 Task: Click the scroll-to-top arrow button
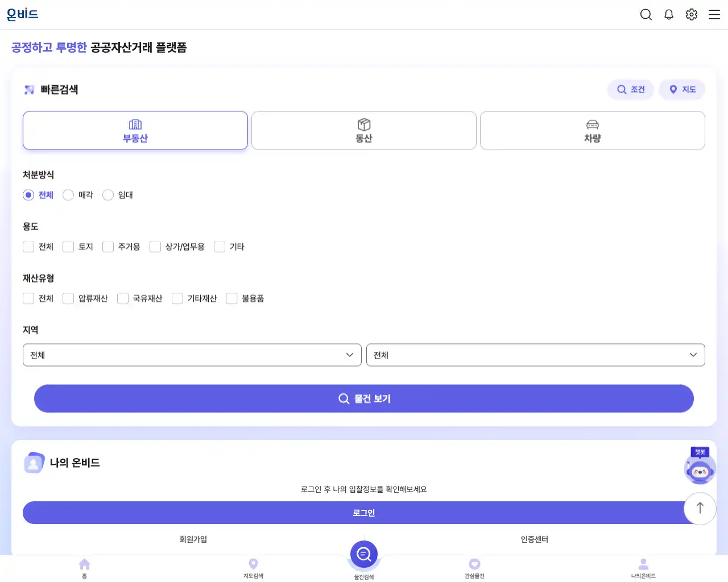click(700, 509)
